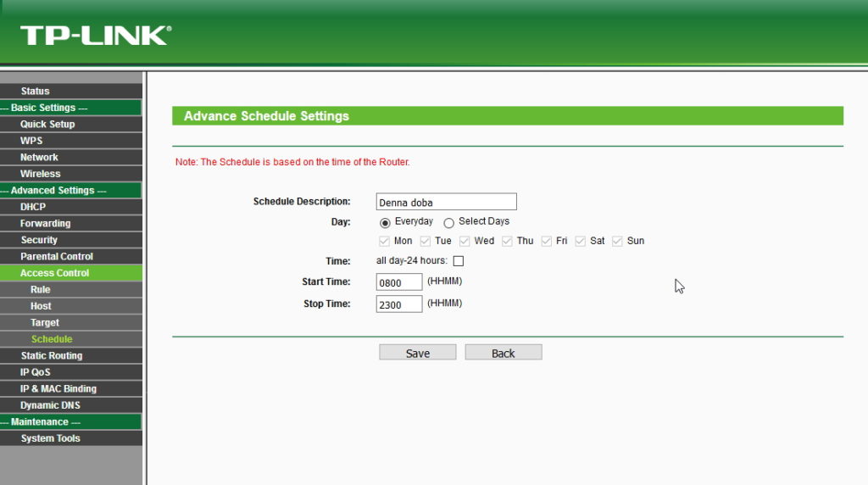
Task: Open the Status menu page
Action: [x=36, y=91]
